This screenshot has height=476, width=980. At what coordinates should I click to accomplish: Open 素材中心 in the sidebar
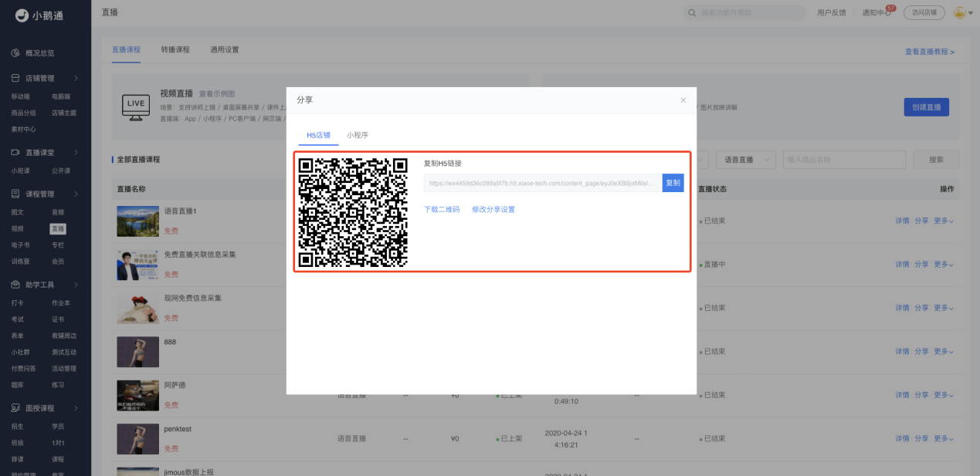coord(23,129)
